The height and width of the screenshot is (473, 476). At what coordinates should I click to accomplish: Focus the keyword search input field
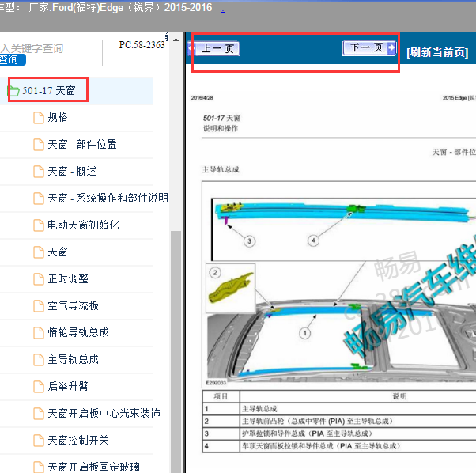32,48
